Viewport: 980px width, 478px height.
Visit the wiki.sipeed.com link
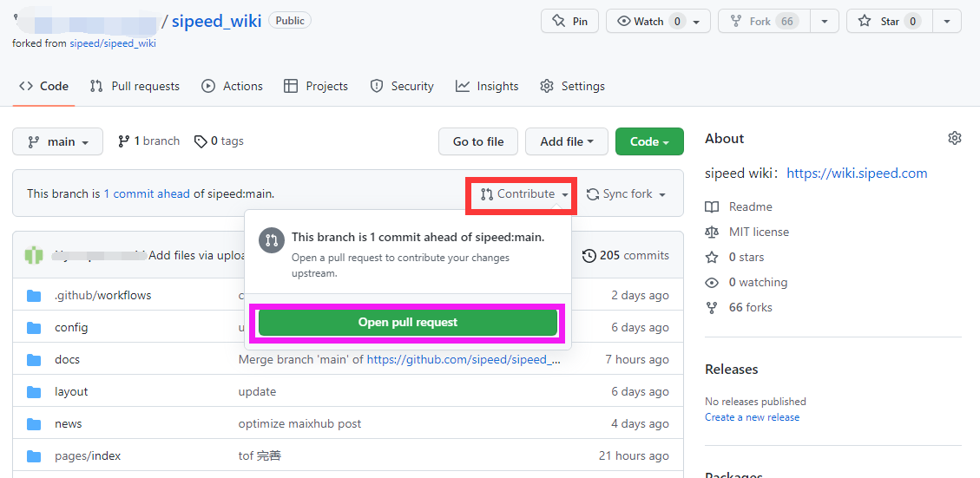point(857,174)
